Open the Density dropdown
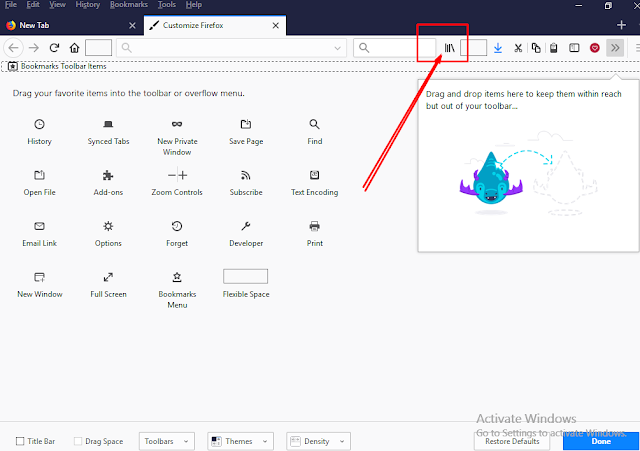 [x=318, y=441]
